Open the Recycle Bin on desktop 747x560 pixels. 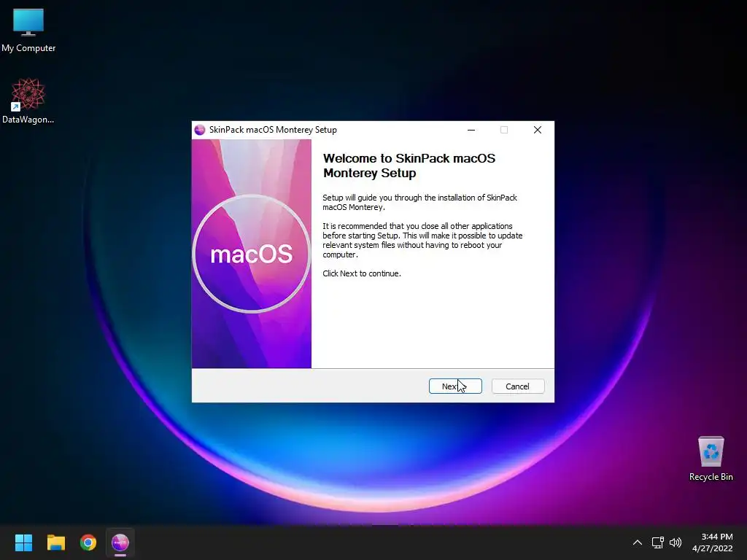[711, 459]
